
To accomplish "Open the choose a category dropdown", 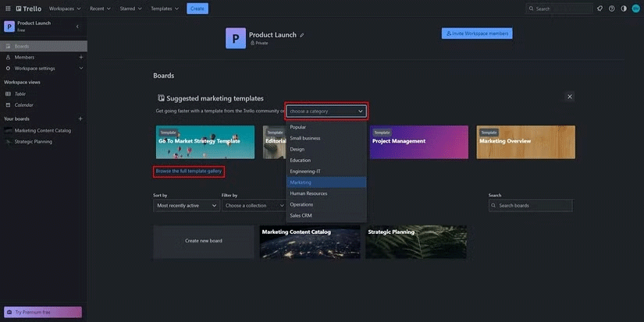I will click(x=326, y=111).
